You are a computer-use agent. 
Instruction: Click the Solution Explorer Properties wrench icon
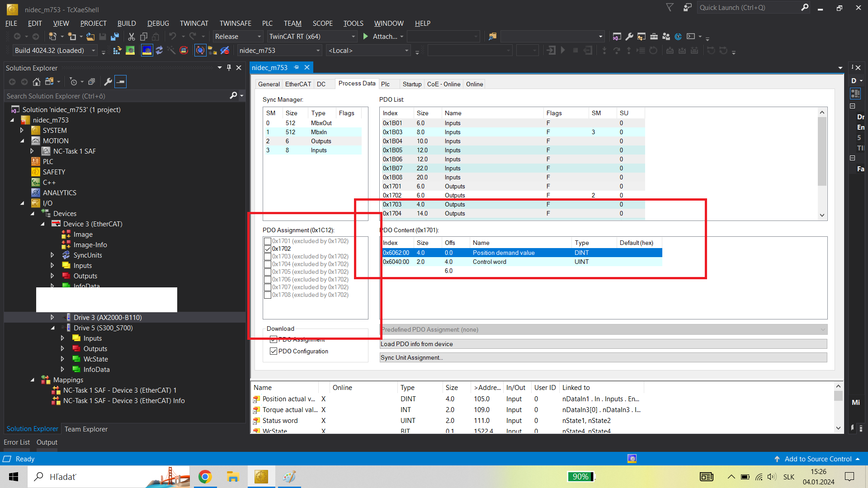(108, 82)
